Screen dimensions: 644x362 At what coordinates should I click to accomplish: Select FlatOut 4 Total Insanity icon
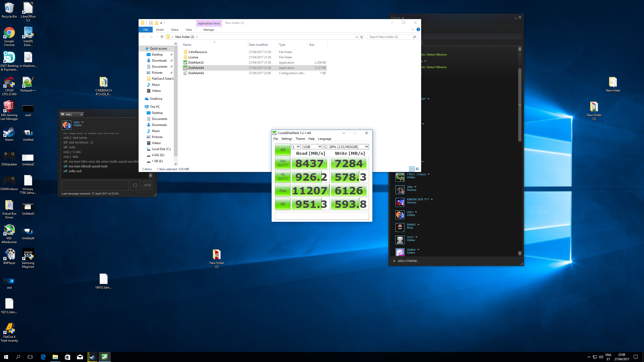tap(9, 332)
